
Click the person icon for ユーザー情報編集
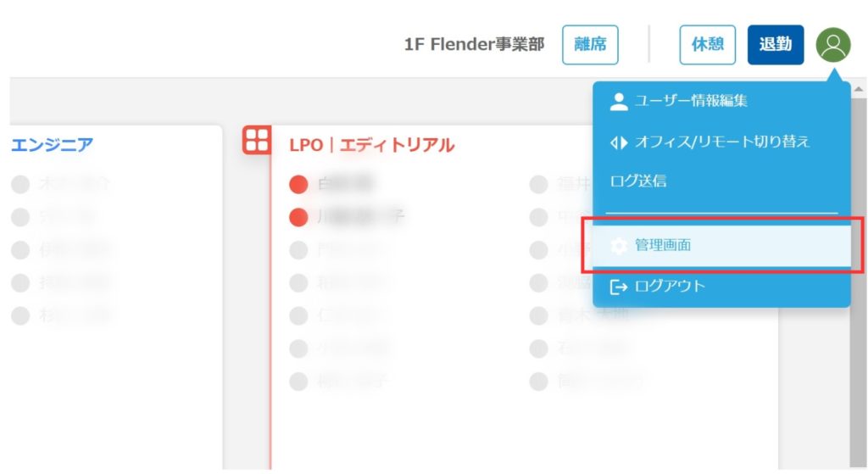(x=619, y=102)
